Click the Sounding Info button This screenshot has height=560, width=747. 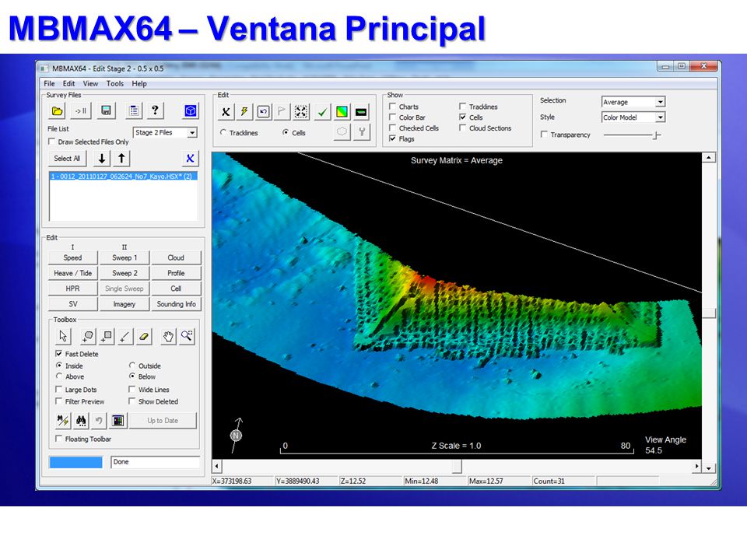pyautogui.click(x=176, y=304)
